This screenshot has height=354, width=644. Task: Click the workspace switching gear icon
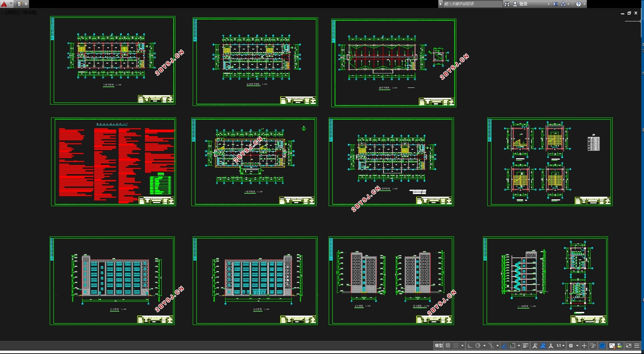point(571,346)
